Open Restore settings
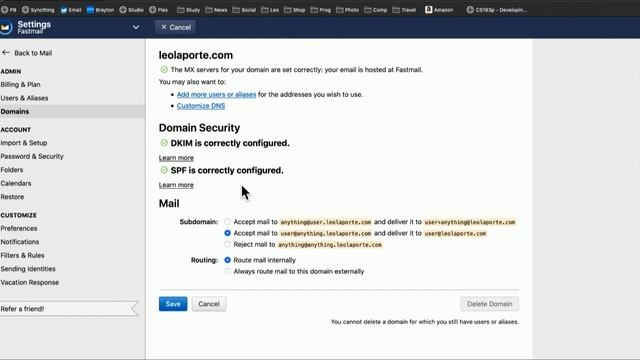 pyautogui.click(x=12, y=197)
